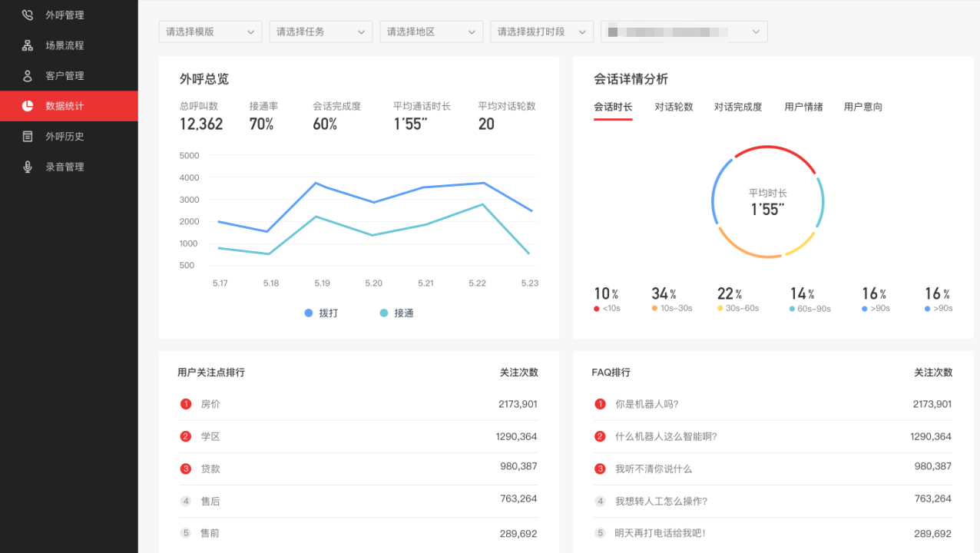Click the 我想转人工怎么操作? FAQ item
Image resolution: width=980 pixels, height=553 pixels.
(661, 501)
